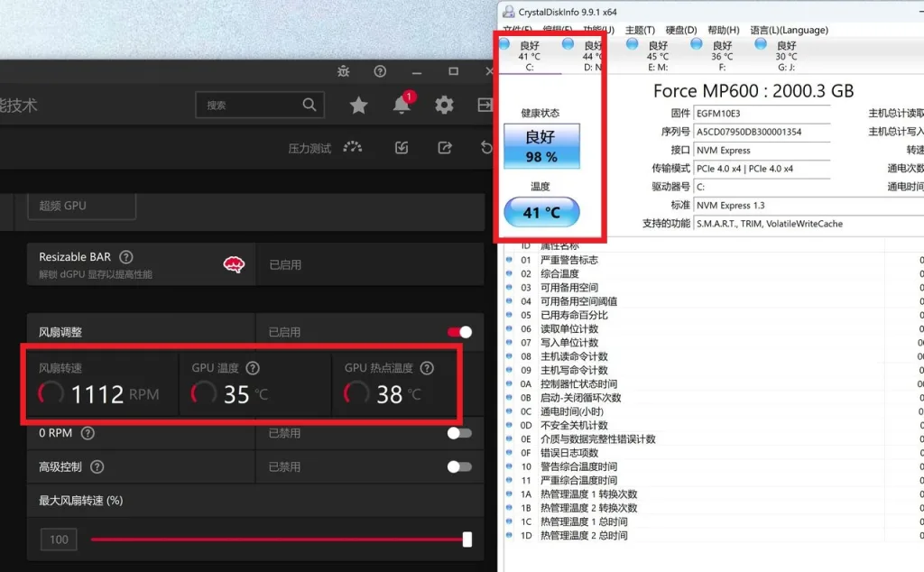The height and width of the screenshot is (572, 924).
Task: Select the 错误日志项数 attribute row
Action: [714, 453]
